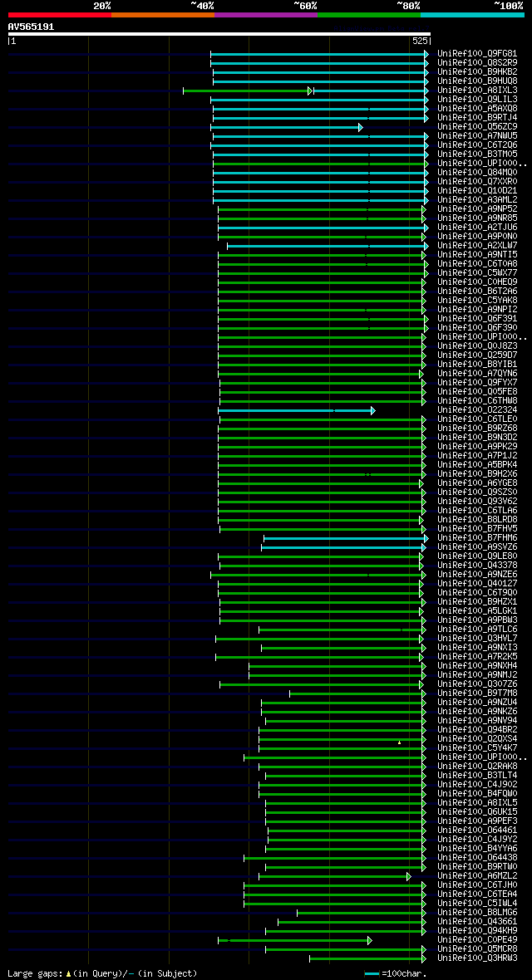The height and width of the screenshot is (980, 532).
Task: Select label UniRef100_Q43378
Action: pyautogui.click(x=477, y=565)
